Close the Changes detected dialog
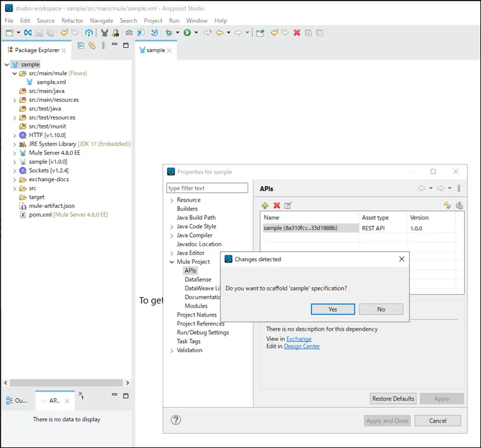The image size is (481, 448). (x=402, y=259)
